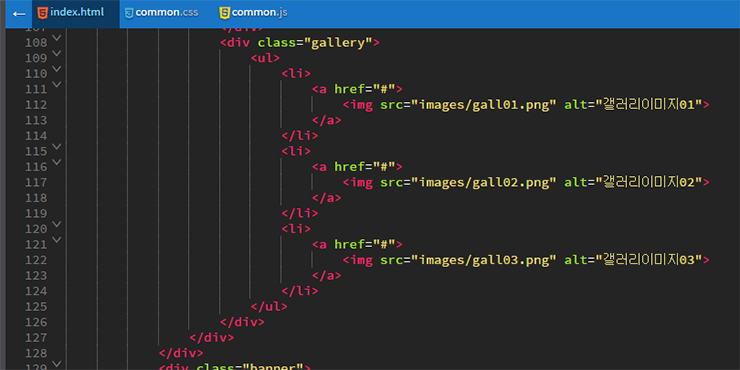This screenshot has height=370, width=740.
Task: Collapse the li element at line 115
Action: point(57,146)
